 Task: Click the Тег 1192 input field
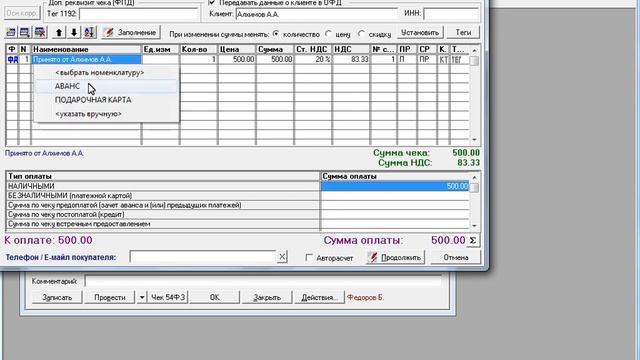tap(138, 14)
